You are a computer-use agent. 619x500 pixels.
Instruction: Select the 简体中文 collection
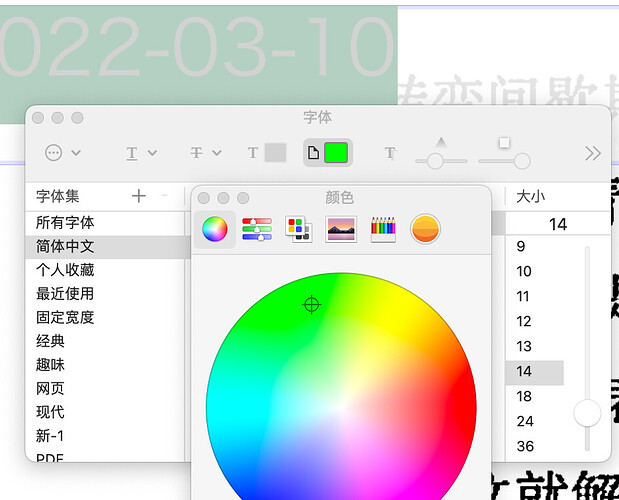105,247
